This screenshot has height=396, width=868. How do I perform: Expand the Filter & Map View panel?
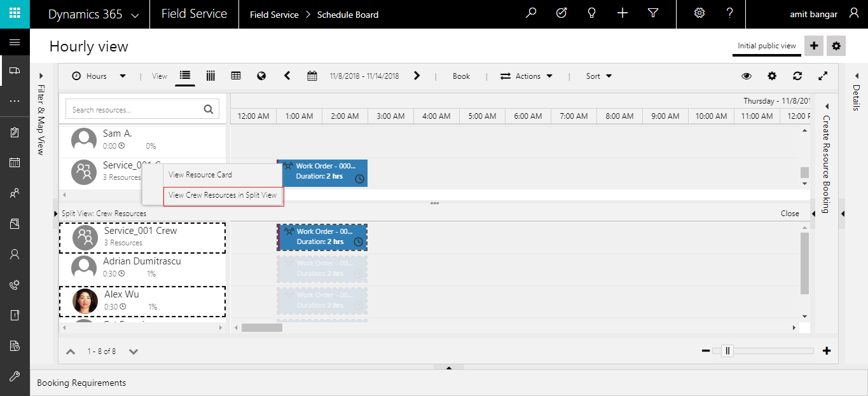point(41,76)
